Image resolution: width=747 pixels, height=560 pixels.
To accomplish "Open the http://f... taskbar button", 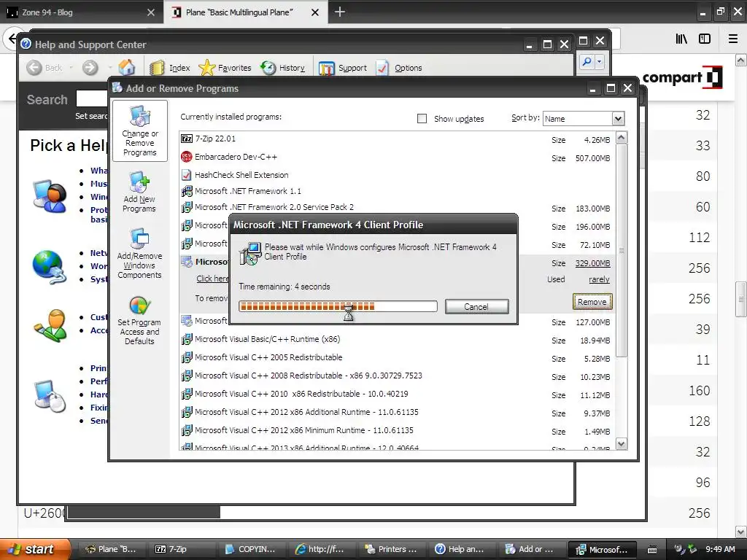I will 320,550.
